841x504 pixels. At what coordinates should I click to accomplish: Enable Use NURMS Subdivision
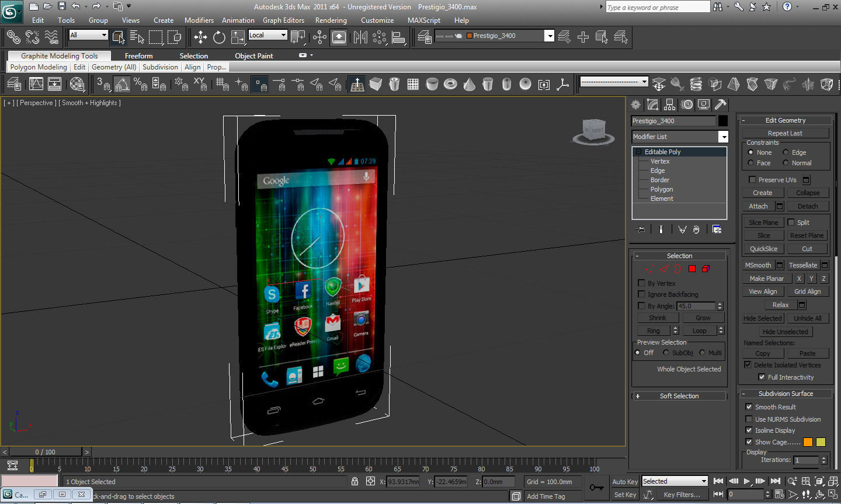[x=749, y=419]
